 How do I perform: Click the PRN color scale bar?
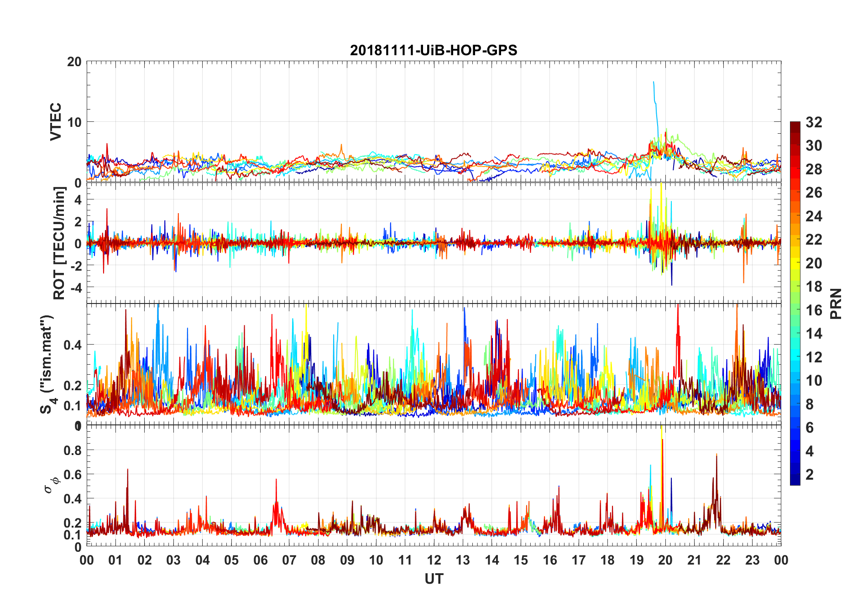[795, 303]
